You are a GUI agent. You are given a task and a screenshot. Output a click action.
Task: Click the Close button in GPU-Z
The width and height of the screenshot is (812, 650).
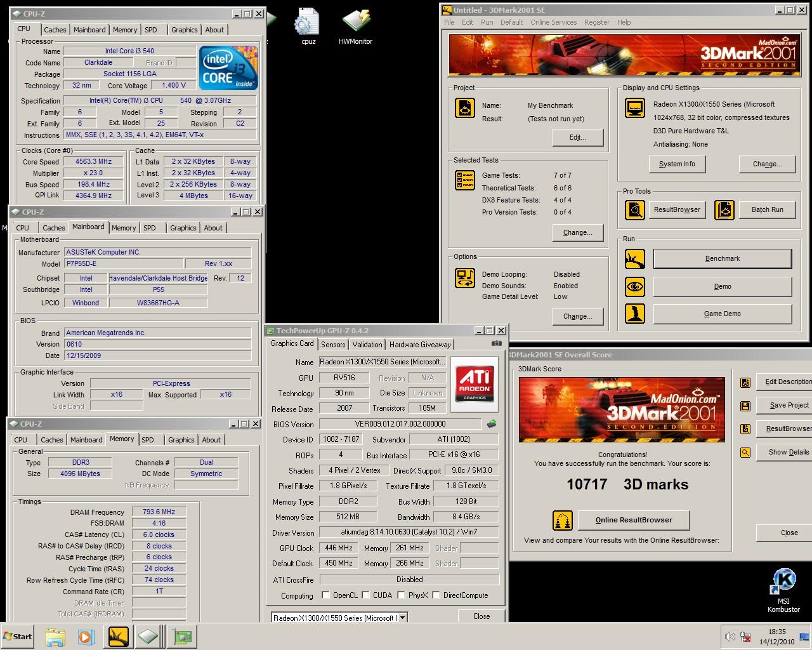(481, 616)
